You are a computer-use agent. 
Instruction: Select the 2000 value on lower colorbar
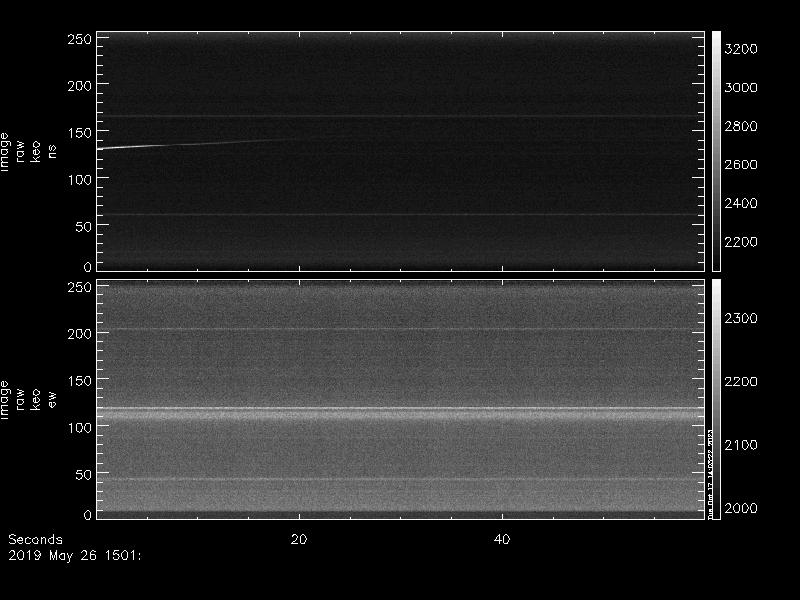tap(741, 508)
